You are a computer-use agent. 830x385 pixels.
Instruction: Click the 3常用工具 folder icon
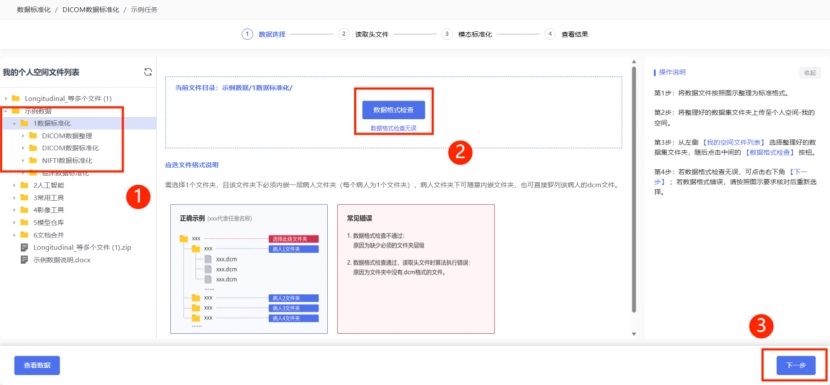click(24, 198)
